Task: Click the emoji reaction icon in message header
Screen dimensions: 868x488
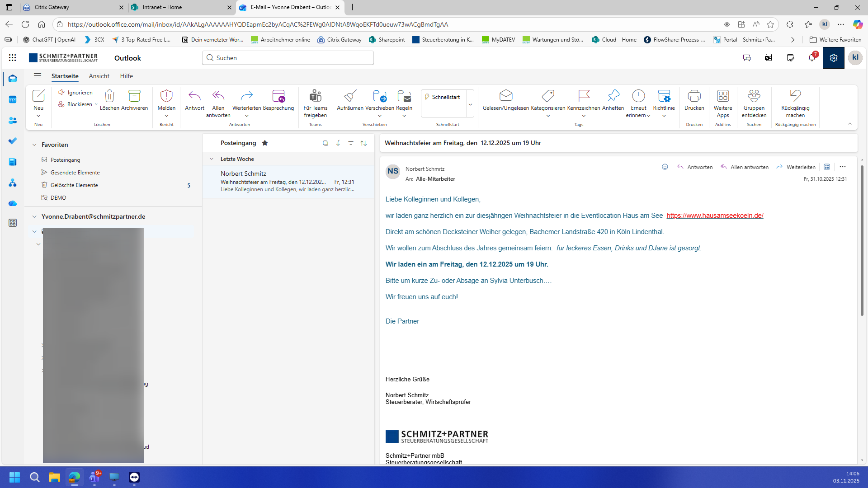Action: click(665, 167)
